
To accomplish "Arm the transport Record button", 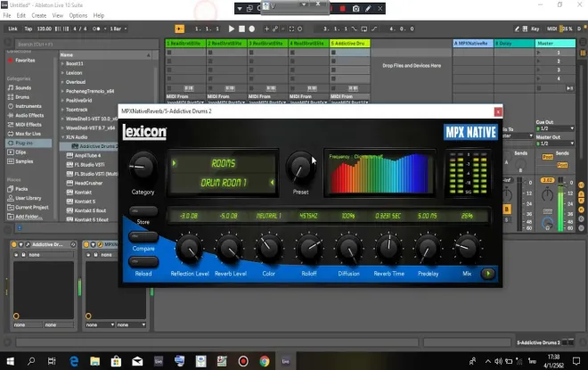I will click(252, 29).
